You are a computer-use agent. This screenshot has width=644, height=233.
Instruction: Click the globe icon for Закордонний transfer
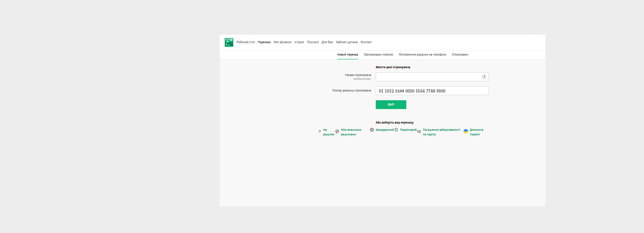click(372, 130)
